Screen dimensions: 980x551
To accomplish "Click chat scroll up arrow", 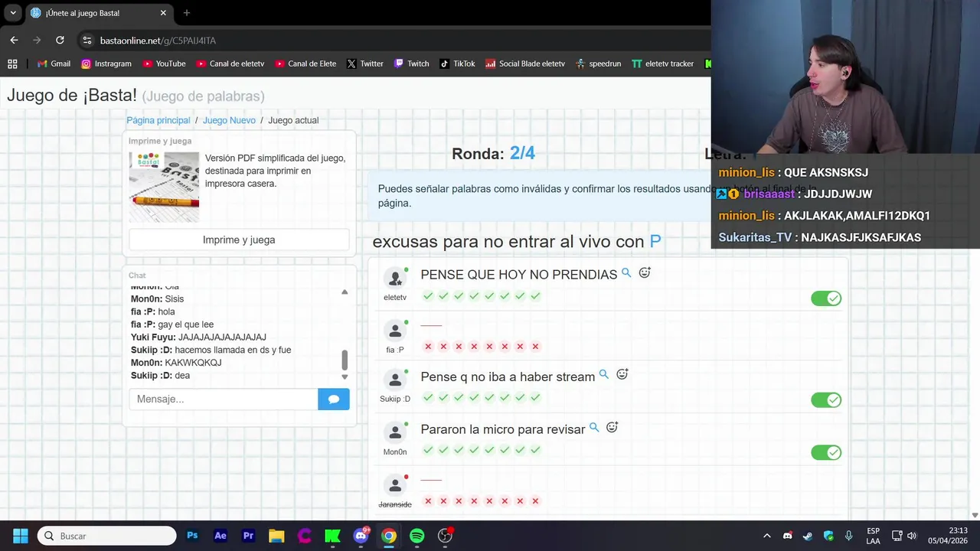I will (x=345, y=292).
